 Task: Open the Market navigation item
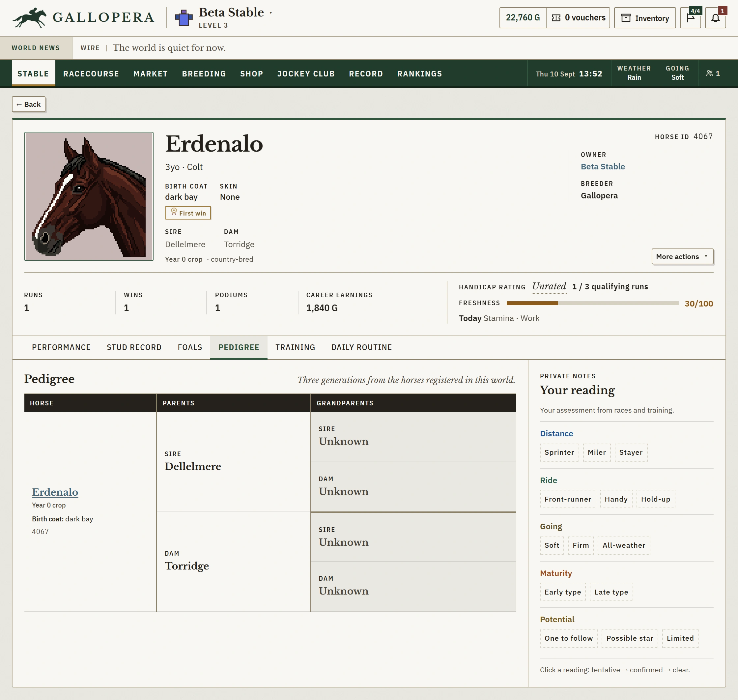tap(150, 74)
